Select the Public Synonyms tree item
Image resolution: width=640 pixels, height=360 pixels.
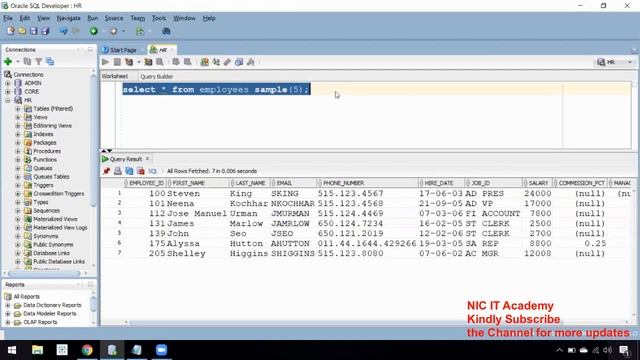53,244
